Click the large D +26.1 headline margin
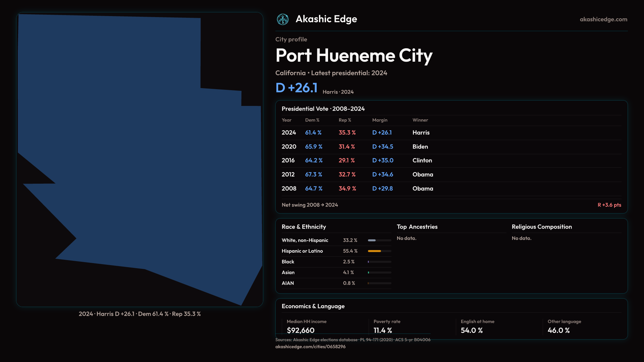The height and width of the screenshot is (362, 644). pyautogui.click(x=297, y=88)
